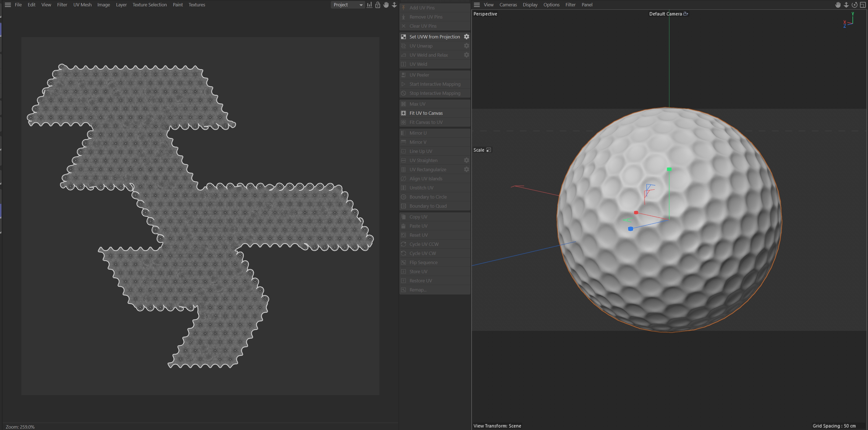Image resolution: width=868 pixels, height=430 pixels.
Task: Open the UV Mesh menu
Action: coord(82,5)
